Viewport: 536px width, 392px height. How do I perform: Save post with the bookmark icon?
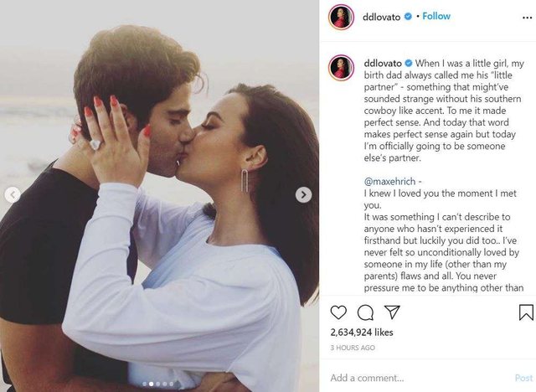point(526,312)
